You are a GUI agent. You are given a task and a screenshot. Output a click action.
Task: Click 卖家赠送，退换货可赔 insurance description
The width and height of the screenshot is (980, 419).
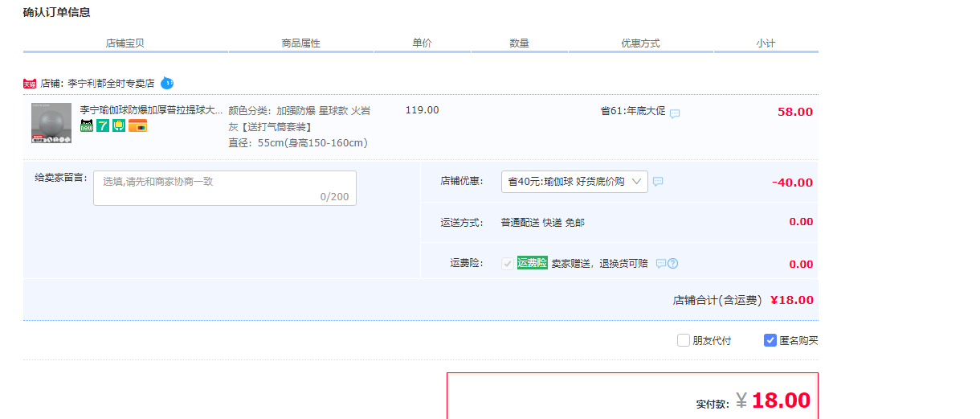pos(599,264)
